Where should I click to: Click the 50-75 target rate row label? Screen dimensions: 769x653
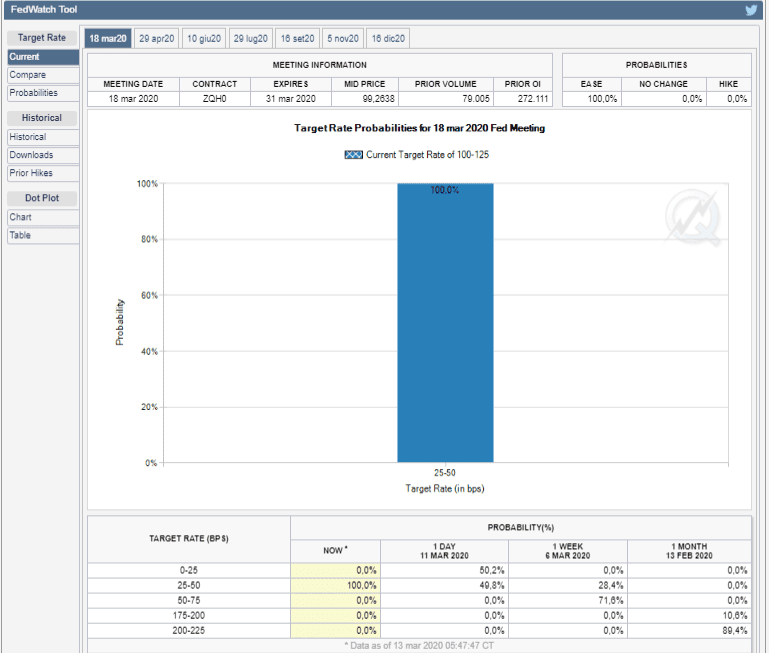188,601
